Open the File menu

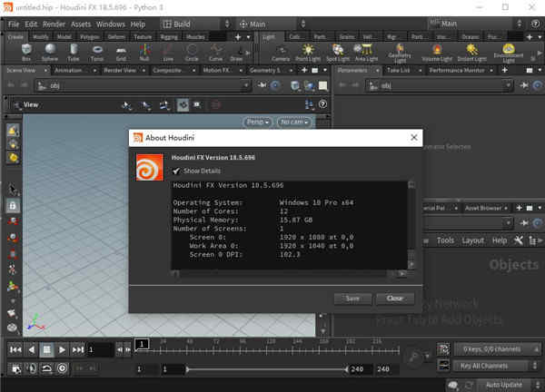[14, 24]
